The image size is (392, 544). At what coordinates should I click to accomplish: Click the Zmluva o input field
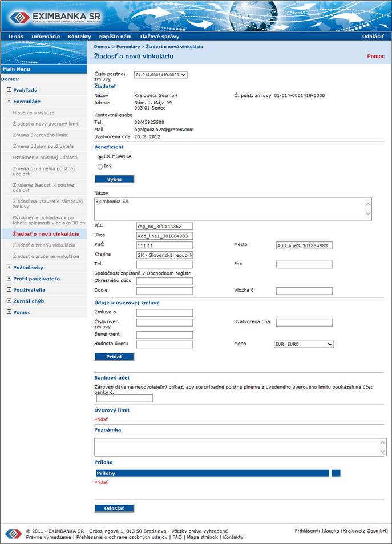[x=164, y=313]
